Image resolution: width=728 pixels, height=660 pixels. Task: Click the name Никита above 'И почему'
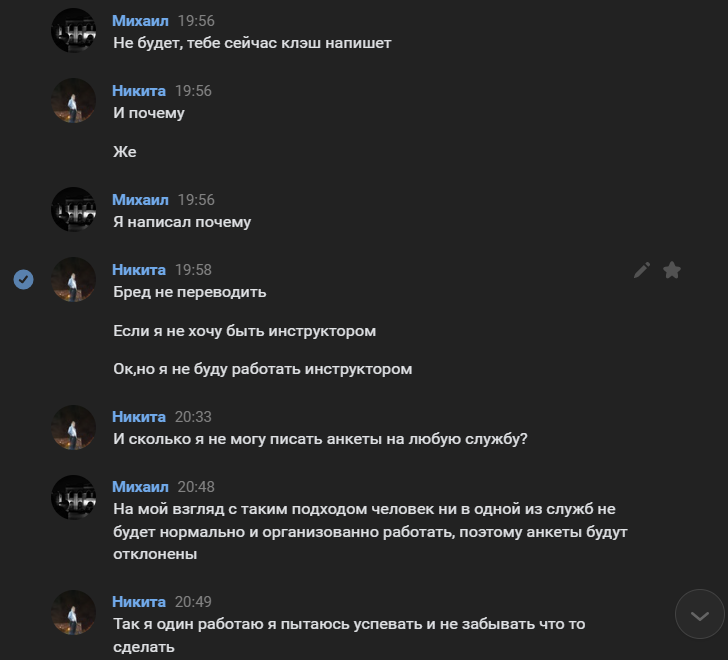click(138, 91)
